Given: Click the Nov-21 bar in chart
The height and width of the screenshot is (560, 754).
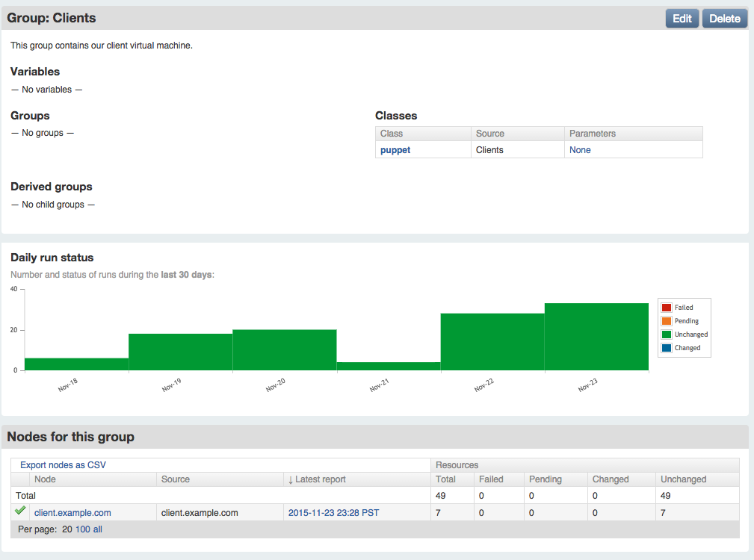Looking at the screenshot, I should click(389, 367).
